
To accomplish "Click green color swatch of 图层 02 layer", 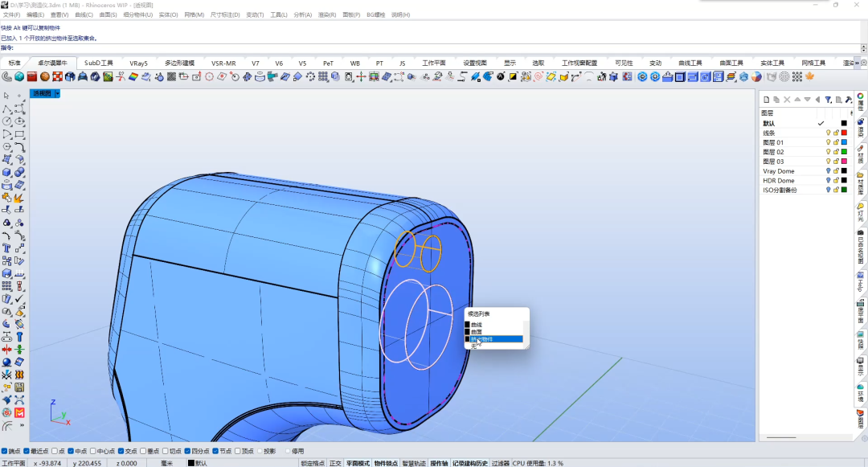I will 844,152.
